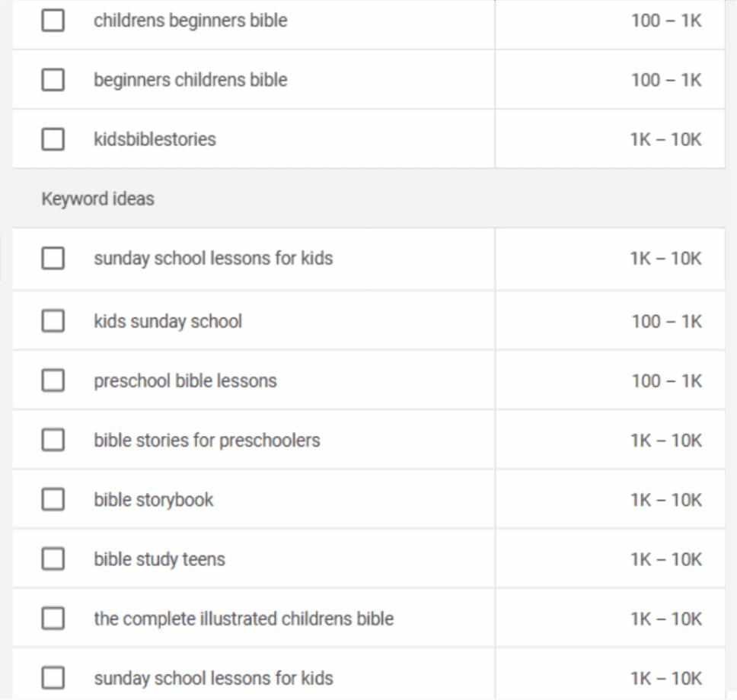This screenshot has width=737, height=700.
Task: Check the sunday school lessons checkbox just below Keyword ideas
Action: [53, 259]
